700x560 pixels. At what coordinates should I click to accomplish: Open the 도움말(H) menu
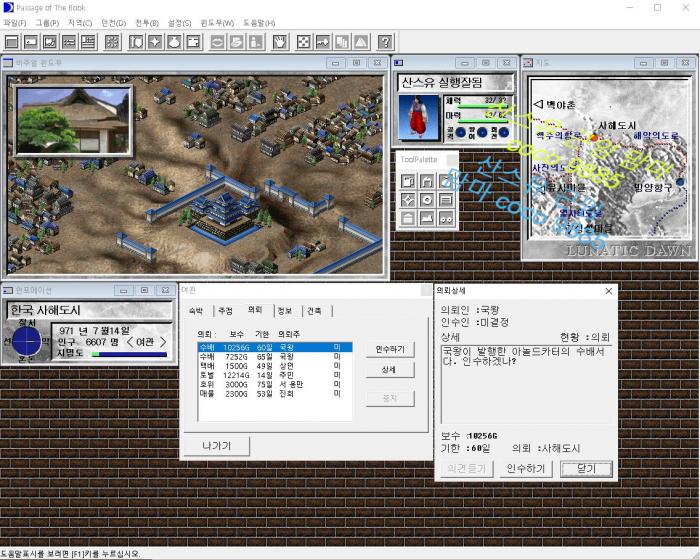pos(259,23)
